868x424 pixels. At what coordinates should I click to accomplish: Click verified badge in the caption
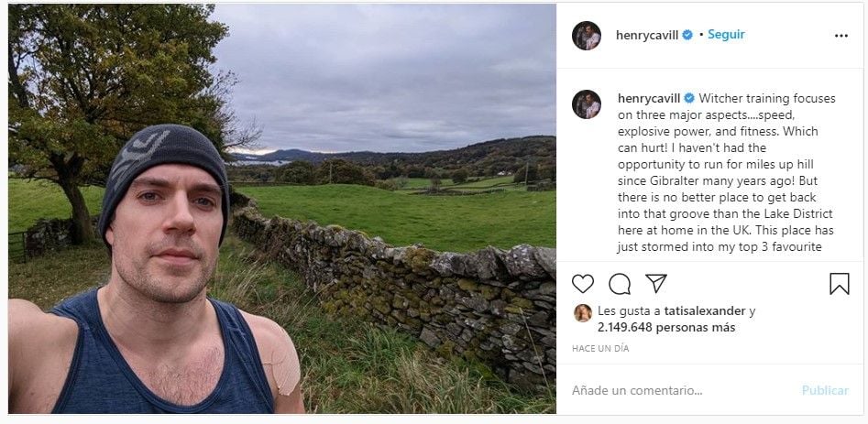(x=689, y=98)
